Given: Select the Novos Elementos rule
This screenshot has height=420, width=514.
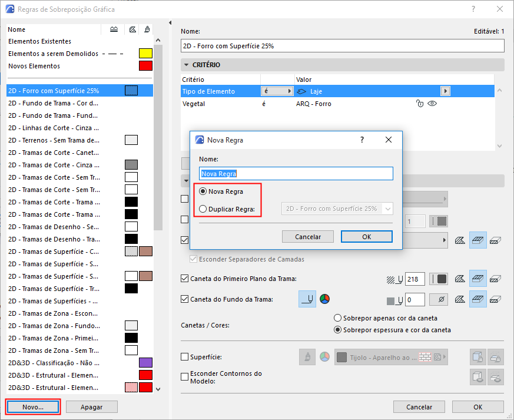Looking at the screenshot, I should [79, 66].
